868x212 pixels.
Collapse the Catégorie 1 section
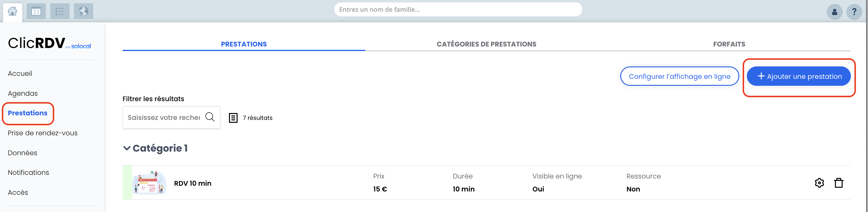(x=127, y=148)
